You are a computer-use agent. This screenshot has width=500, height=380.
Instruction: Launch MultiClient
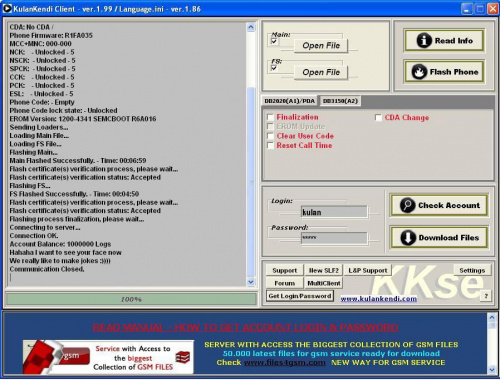tap(323, 283)
